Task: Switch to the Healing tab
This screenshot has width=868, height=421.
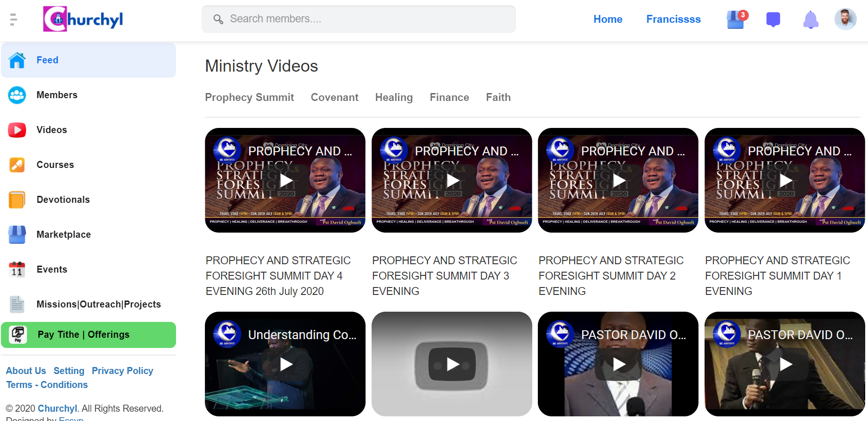Action: click(394, 97)
